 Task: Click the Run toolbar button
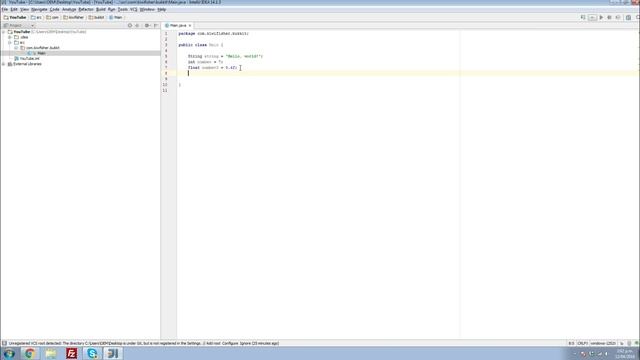[601, 18]
